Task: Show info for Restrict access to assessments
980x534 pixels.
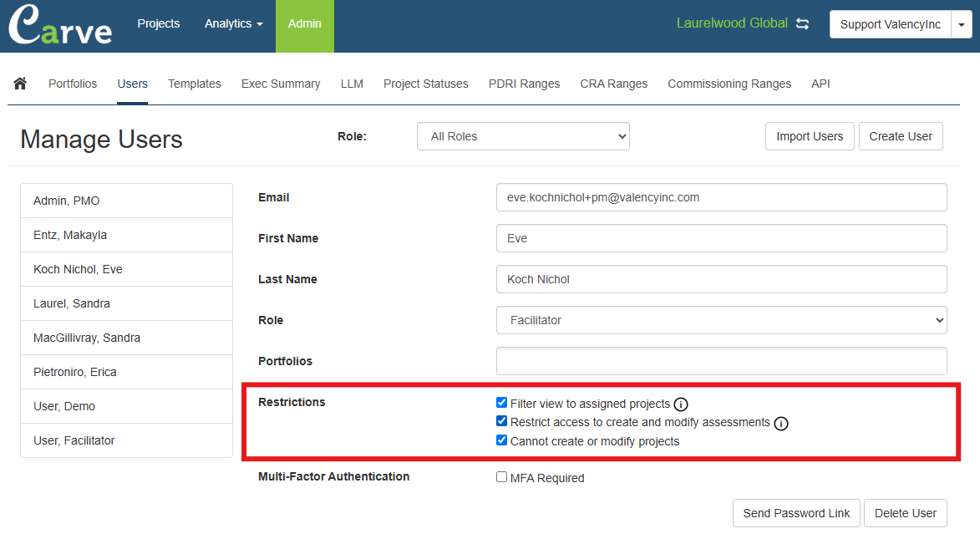Action: pos(781,424)
